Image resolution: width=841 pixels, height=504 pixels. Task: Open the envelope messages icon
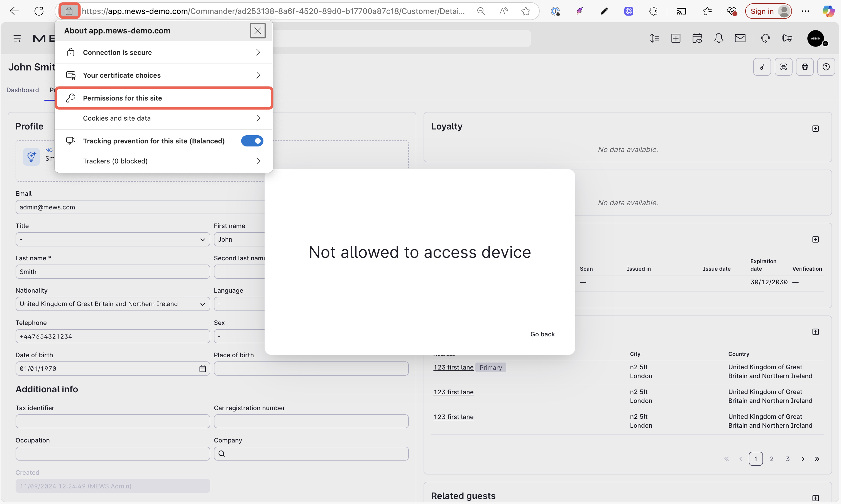(740, 38)
